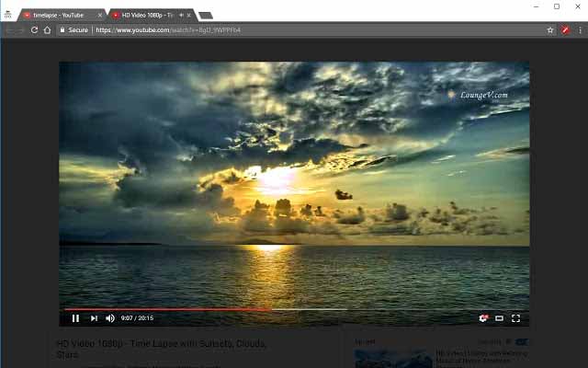Mute the video volume

[110, 318]
